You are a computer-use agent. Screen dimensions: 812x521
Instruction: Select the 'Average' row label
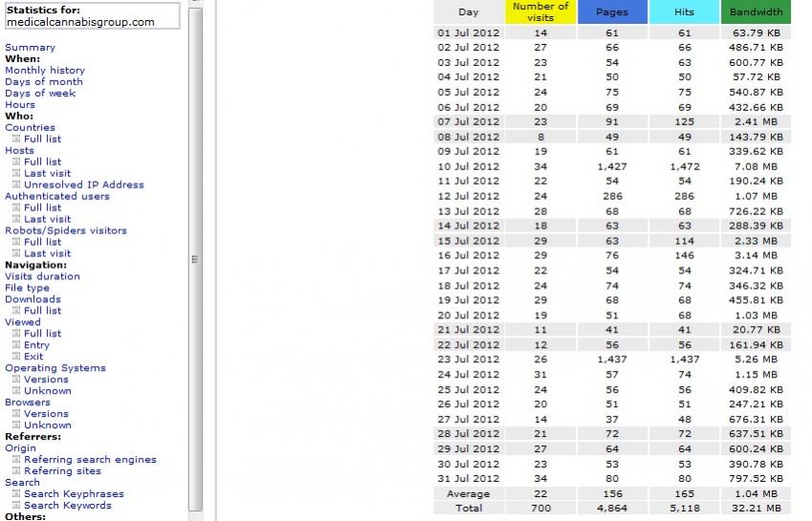[468, 493]
